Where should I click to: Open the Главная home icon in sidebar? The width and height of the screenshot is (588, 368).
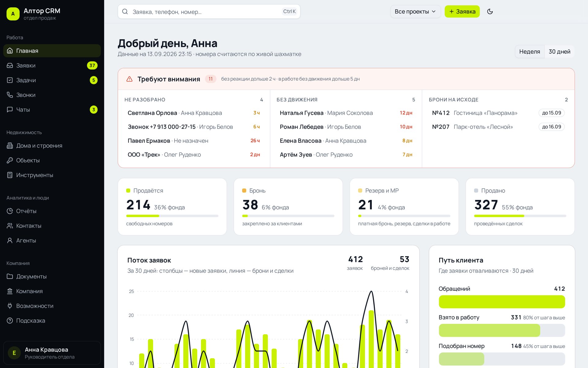[10, 51]
